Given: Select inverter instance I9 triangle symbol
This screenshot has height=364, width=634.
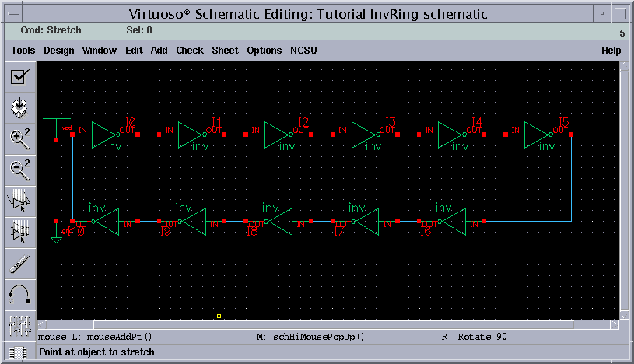Looking at the screenshot, I should point(193,221).
